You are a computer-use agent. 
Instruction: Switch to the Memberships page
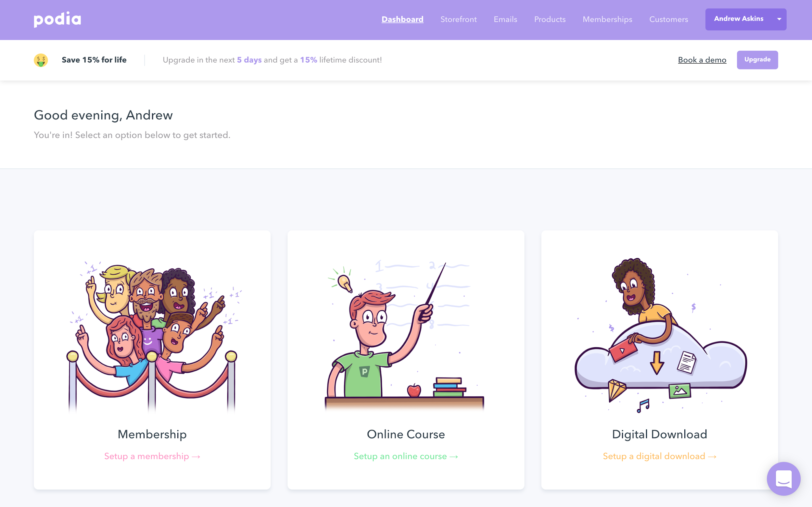point(607,19)
